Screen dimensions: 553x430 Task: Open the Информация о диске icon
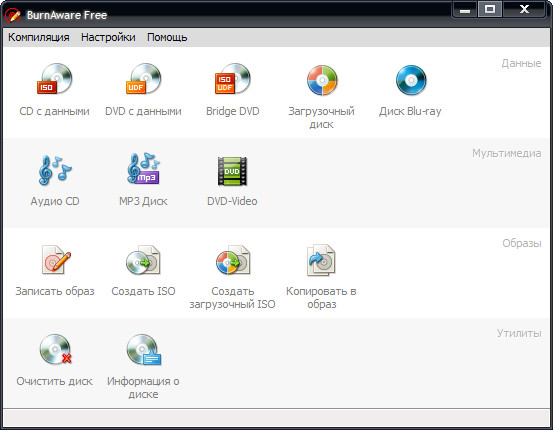[x=144, y=350]
